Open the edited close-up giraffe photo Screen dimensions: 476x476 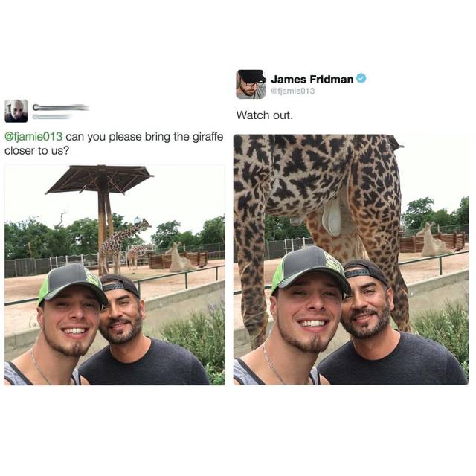pyautogui.click(x=351, y=260)
